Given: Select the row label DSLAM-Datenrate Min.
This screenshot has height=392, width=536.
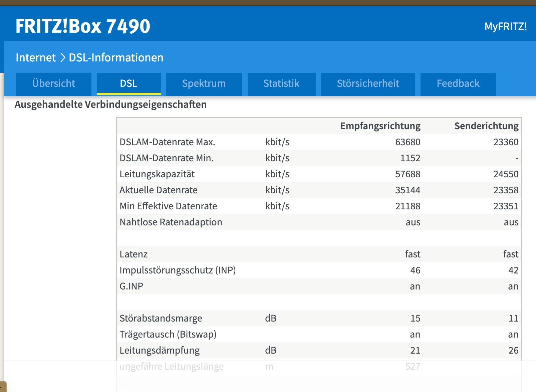Looking at the screenshot, I should click(x=167, y=158).
